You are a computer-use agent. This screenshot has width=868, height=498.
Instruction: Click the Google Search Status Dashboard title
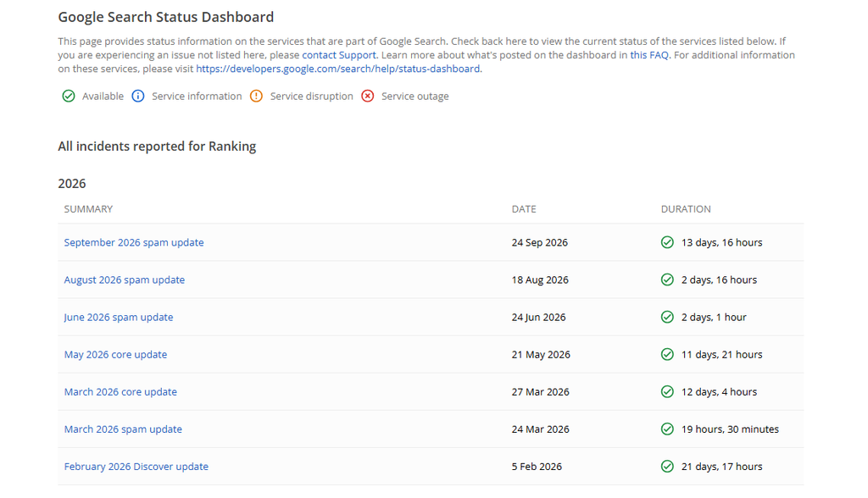click(166, 17)
